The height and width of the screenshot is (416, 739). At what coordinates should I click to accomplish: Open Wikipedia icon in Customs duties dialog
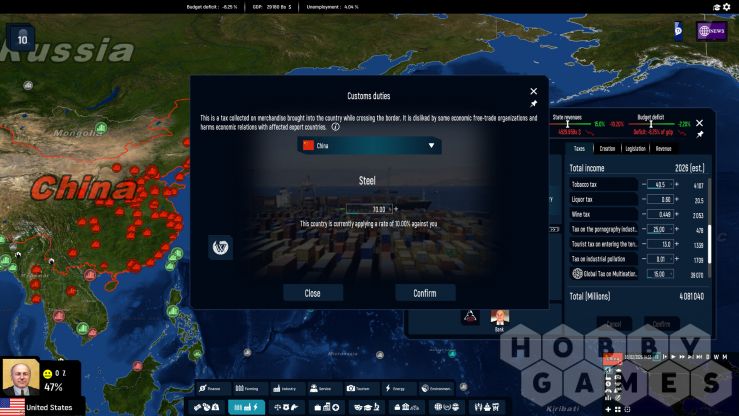pos(220,247)
